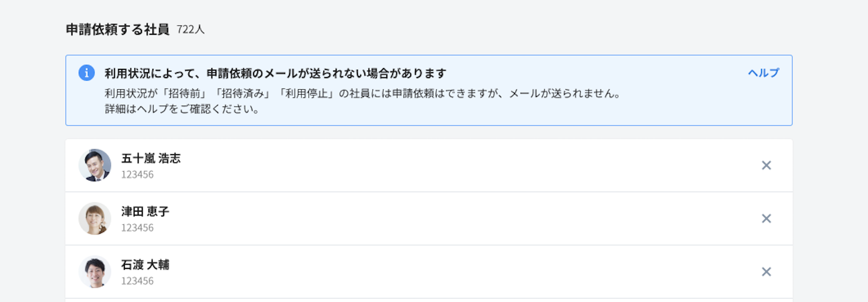This screenshot has height=302, width=868.
Task: Select the name 津田 恵子
Action: [x=145, y=211]
